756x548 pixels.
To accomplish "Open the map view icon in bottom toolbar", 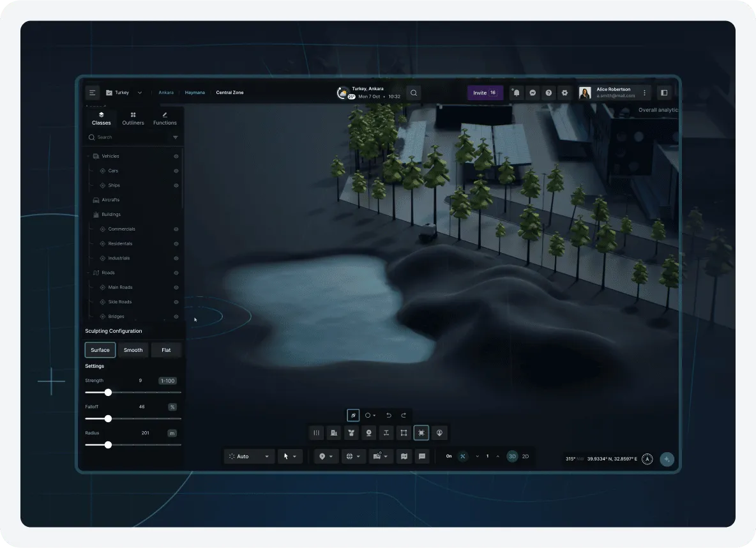I will [404, 456].
